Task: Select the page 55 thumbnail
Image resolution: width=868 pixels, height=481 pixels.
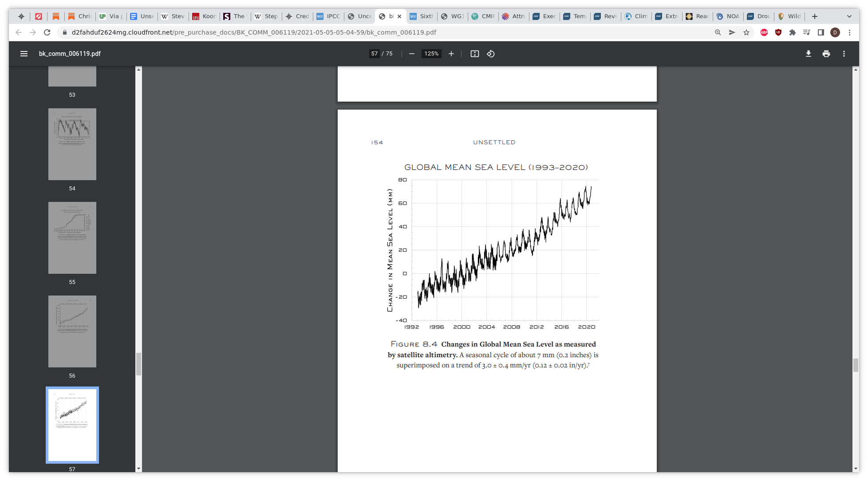Action: (x=72, y=238)
